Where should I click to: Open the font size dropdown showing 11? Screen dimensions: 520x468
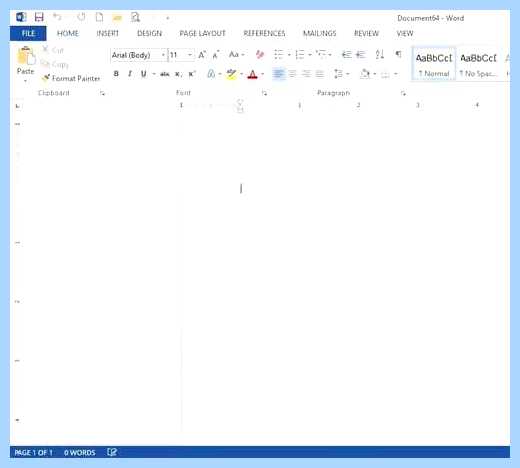pyautogui.click(x=190, y=55)
